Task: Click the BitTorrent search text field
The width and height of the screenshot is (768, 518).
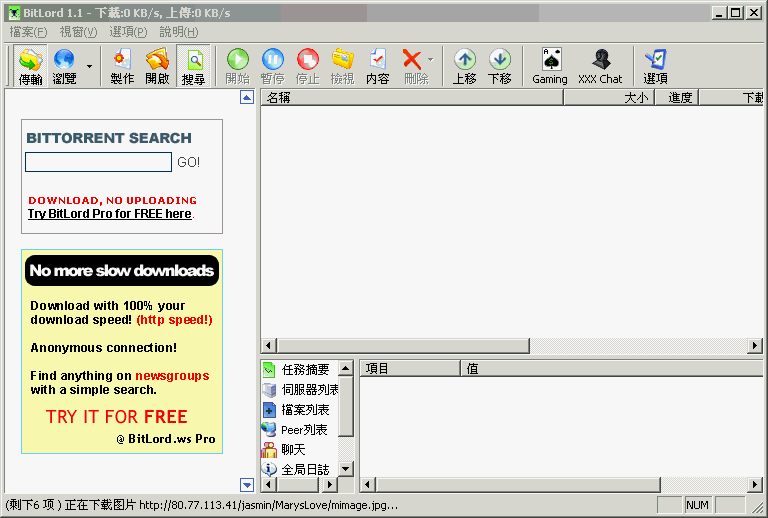Action: point(98,162)
